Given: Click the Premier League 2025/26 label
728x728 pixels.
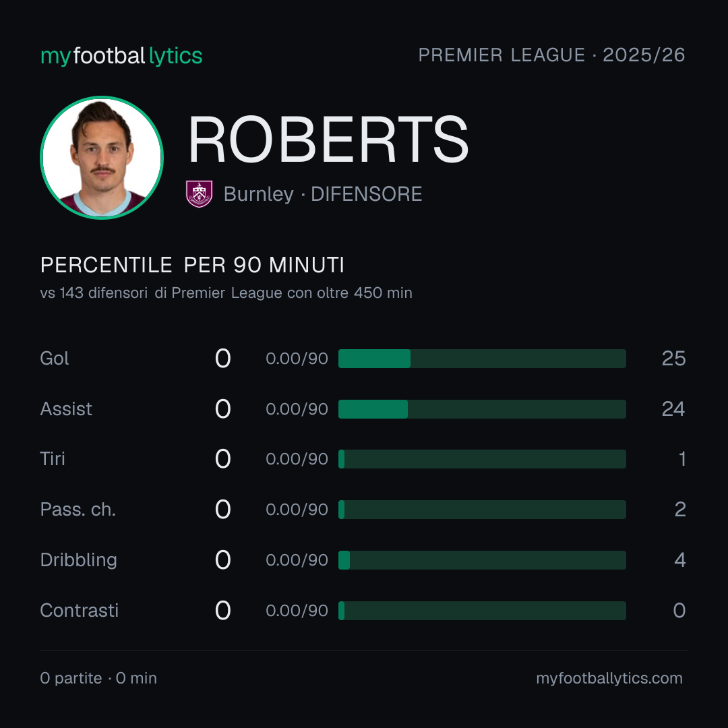Looking at the screenshot, I should [551, 55].
